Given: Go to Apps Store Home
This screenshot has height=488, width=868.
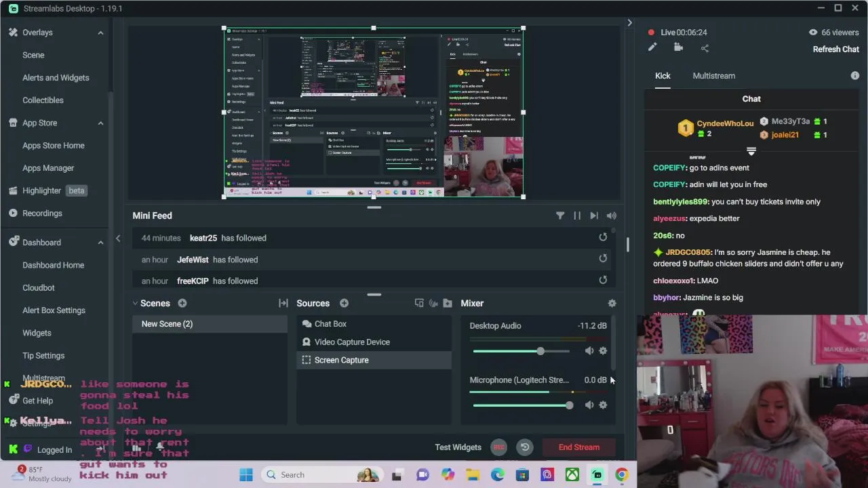Looking at the screenshot, I should (x=54, y=145).
